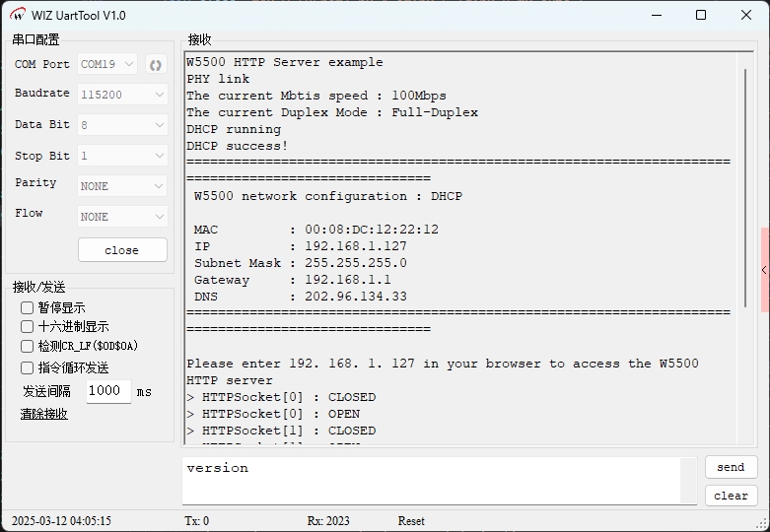Minimize the WIZ UartTool window
770x532 pixels.
[654, 15]
